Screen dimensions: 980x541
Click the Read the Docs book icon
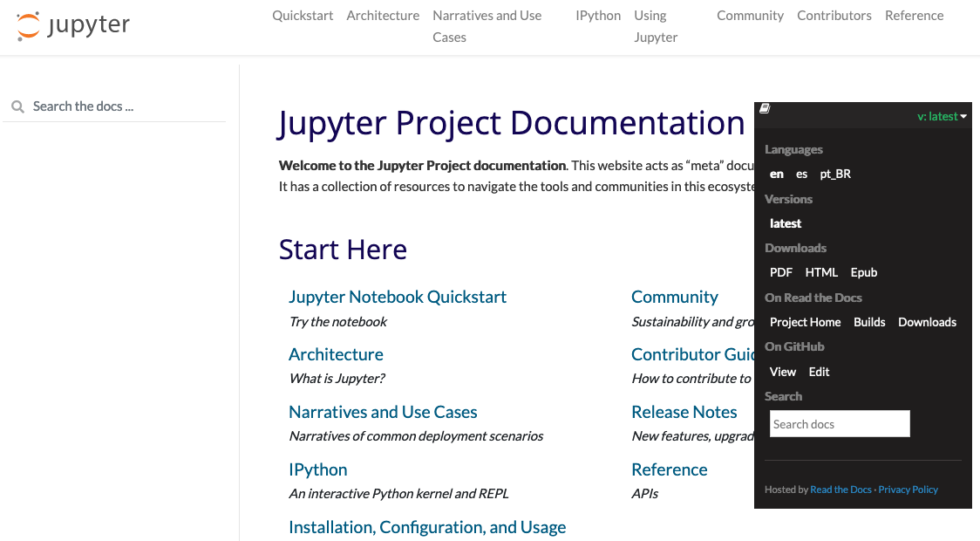coord(765,109)
